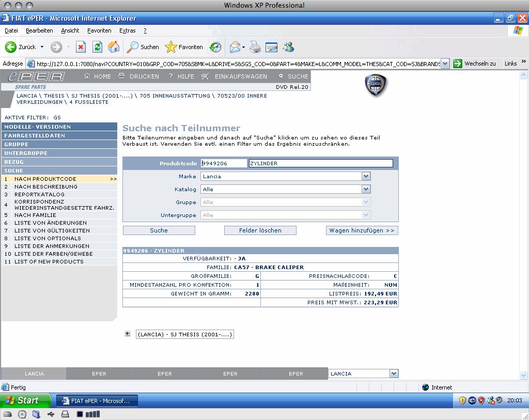529x420 pixels.
Task: Open the Suchen search pane in IE
Action: tap(143, 47)
